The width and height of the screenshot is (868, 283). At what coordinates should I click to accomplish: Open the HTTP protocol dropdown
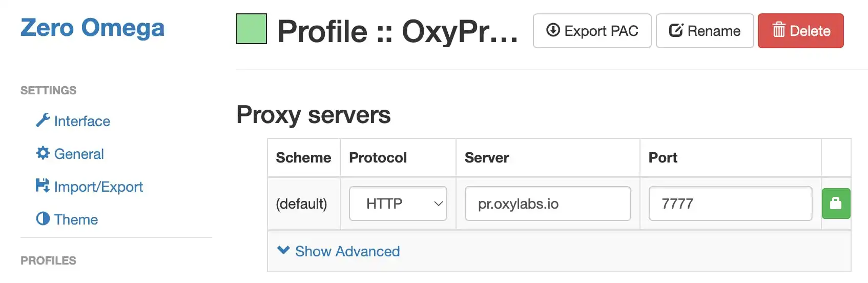398,204
